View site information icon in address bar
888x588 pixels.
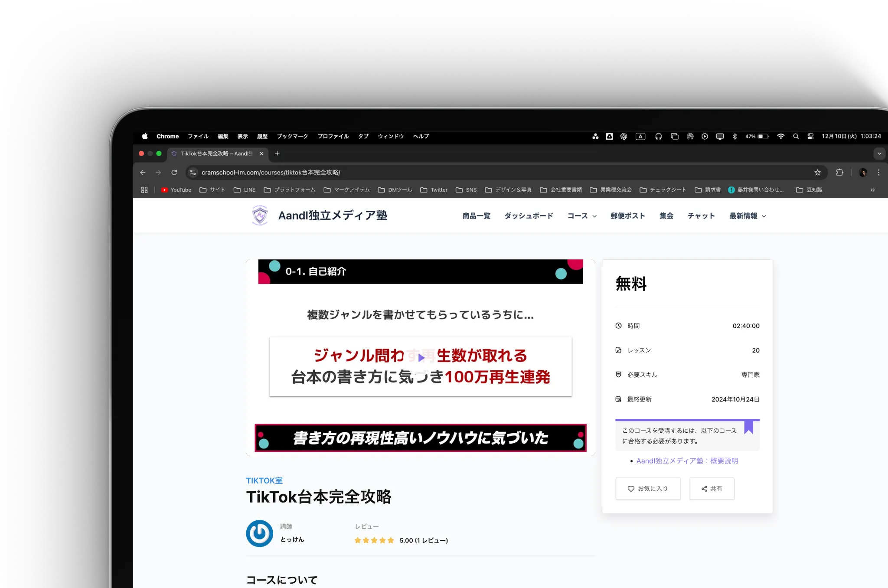click(x=193, y=173)
